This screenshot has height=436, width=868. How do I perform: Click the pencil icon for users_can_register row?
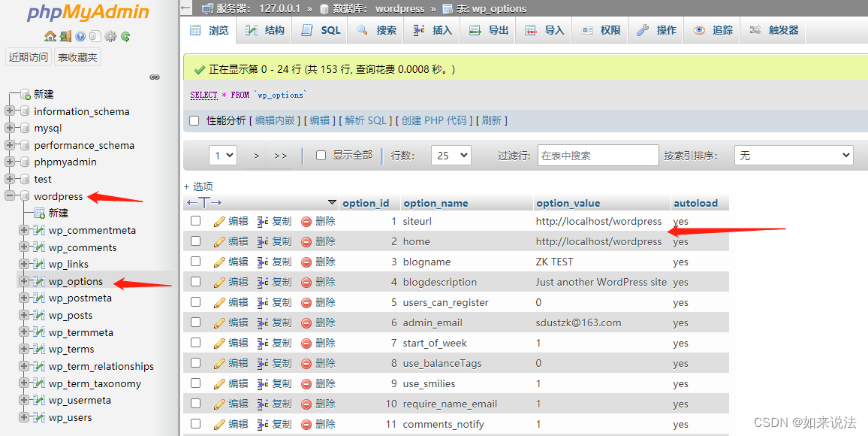(x=219, y=302)
